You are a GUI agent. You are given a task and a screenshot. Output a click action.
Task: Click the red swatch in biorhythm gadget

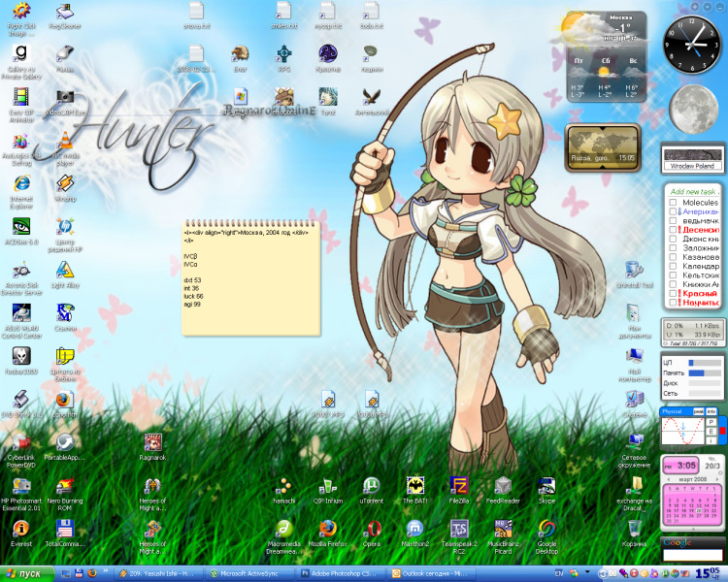click(x=722, y=431)
